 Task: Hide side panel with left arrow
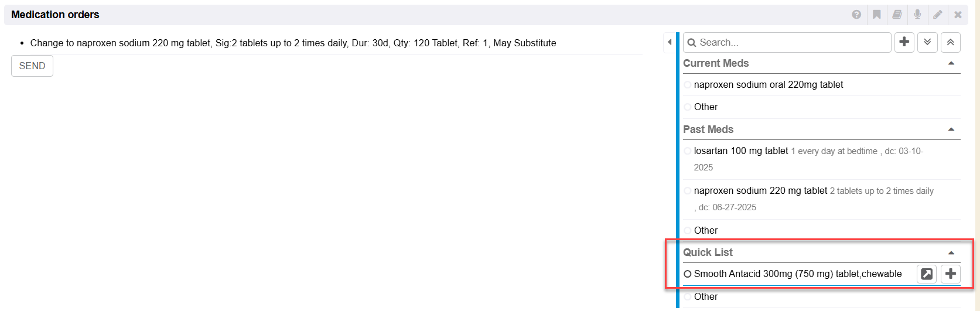pos(670,42)
